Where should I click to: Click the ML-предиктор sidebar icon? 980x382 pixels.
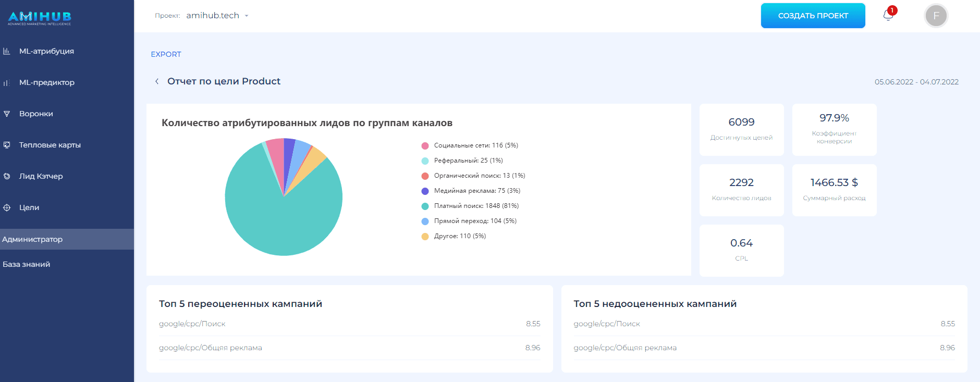[x=7, y=82]
